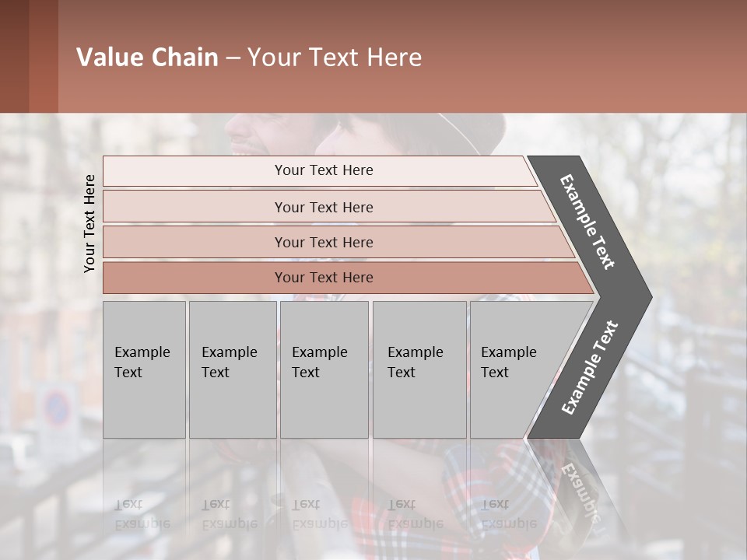
Task: Click the vertical 'Your Text Here' label
Action: [89, 223]
